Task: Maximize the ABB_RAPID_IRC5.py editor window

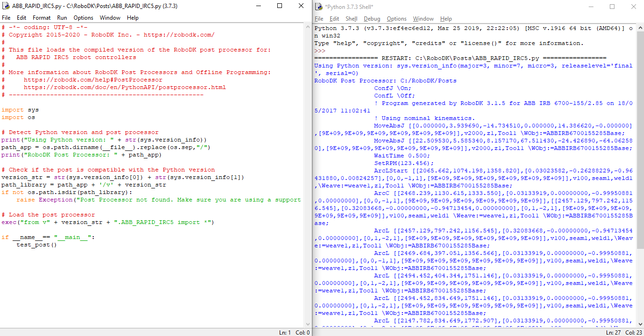Action: [x=280, y=6]
